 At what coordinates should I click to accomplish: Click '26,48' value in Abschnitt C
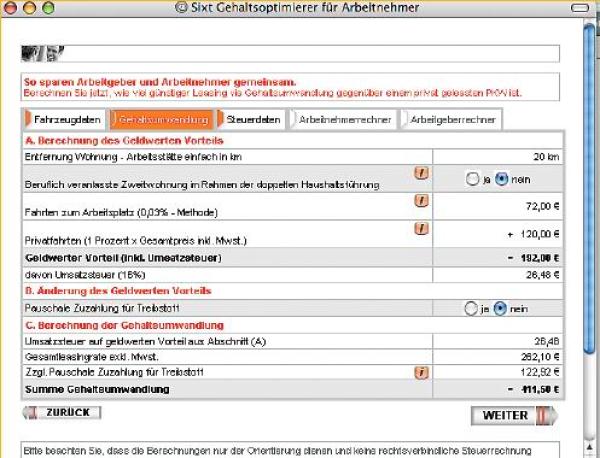(547, 341)
